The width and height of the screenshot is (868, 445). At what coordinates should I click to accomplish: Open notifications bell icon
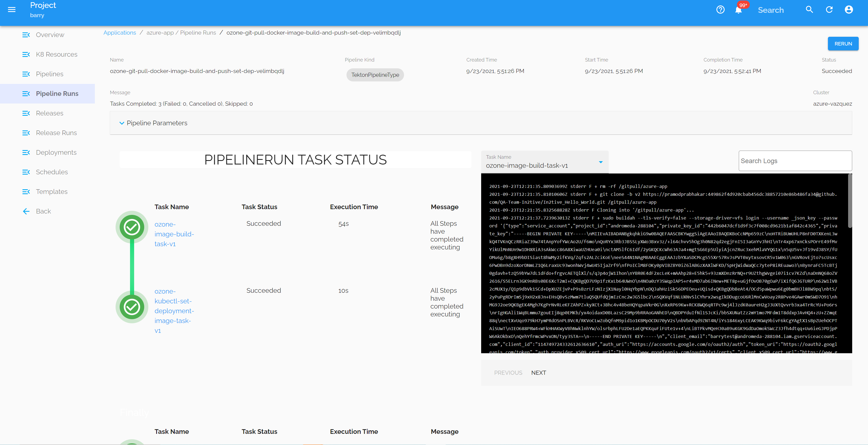click(x=738, y=10)
